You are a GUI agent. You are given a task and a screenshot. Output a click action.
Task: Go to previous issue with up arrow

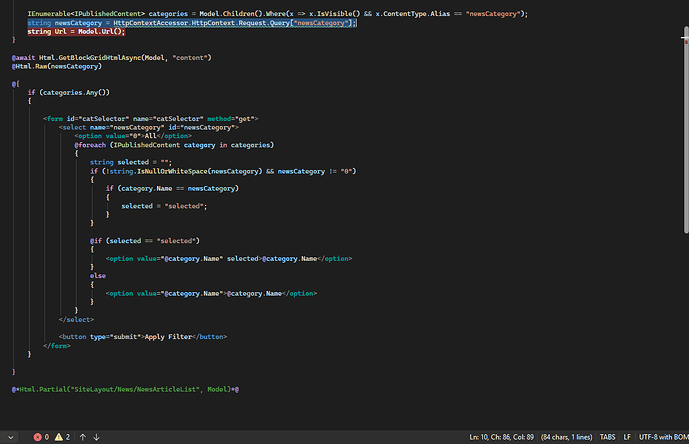pos(83,437)
